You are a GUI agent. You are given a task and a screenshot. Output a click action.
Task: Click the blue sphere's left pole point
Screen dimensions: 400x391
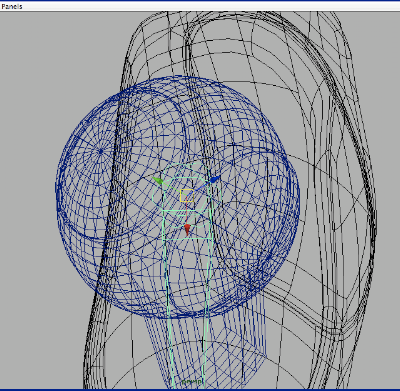click(x=101, y=151)
